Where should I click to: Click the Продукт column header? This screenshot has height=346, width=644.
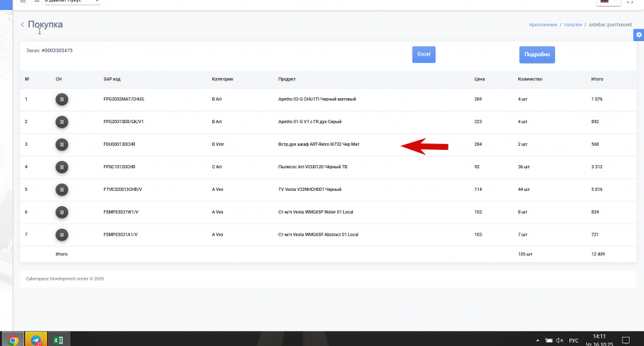point(287,79)
